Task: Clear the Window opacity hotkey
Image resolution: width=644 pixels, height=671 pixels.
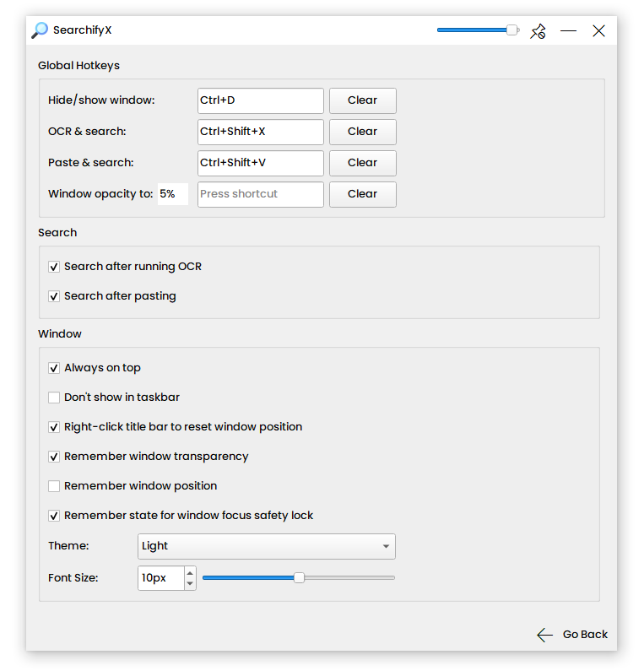Action: click(362, 194)
